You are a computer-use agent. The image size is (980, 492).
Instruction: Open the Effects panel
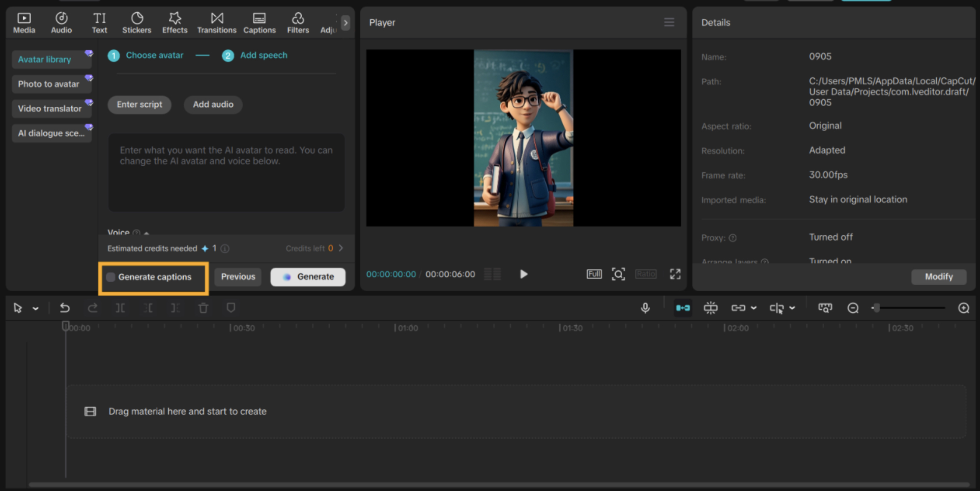click(174, 23)
